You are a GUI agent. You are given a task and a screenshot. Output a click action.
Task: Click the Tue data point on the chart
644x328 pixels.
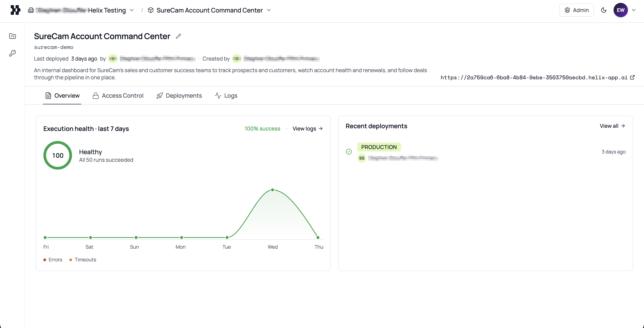click(x=227, y=238)
